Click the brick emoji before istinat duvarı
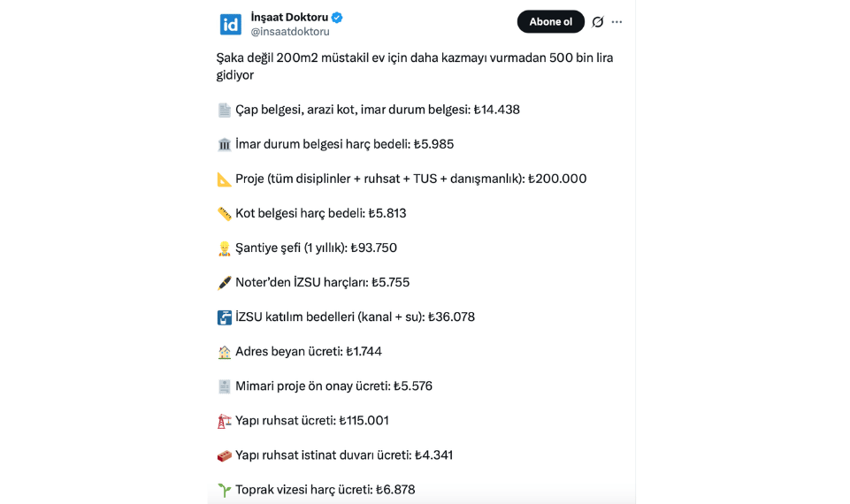Screen dimensions: 850x504 coord(225,455)
